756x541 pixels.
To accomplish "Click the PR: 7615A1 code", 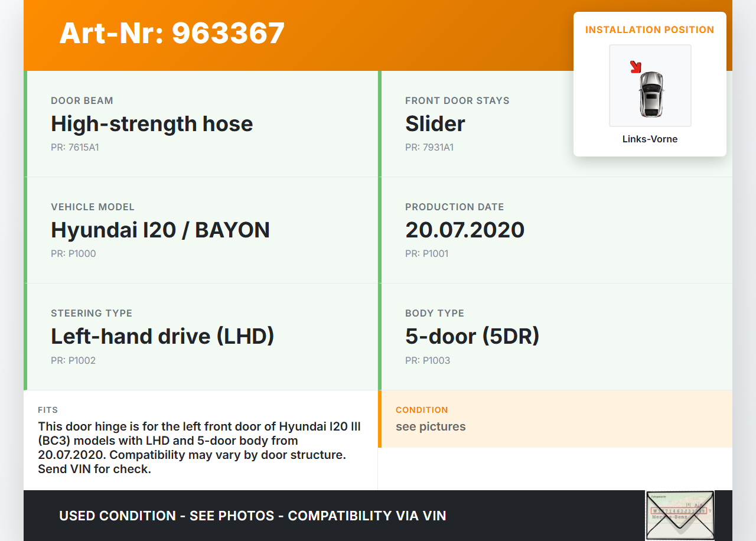I will pos(75,148).
